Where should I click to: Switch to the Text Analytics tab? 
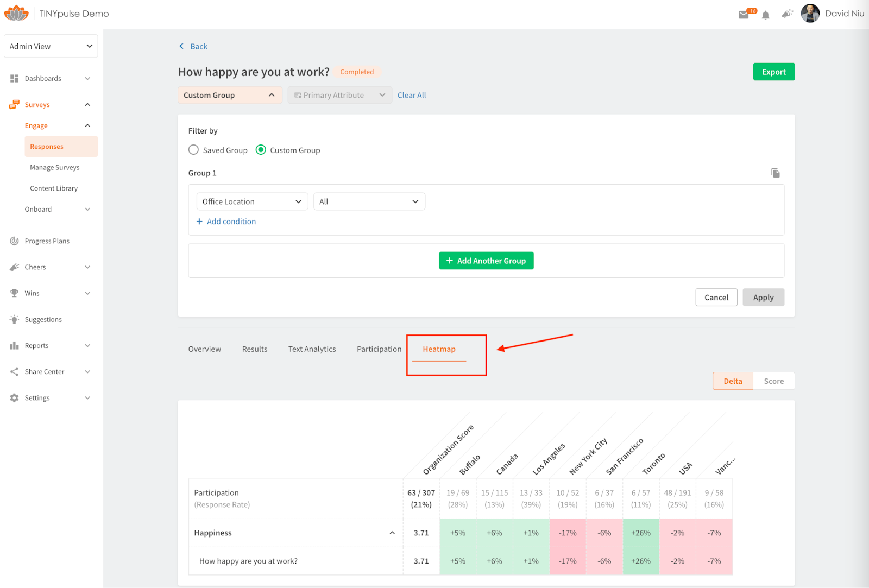(x=312, y=349)
